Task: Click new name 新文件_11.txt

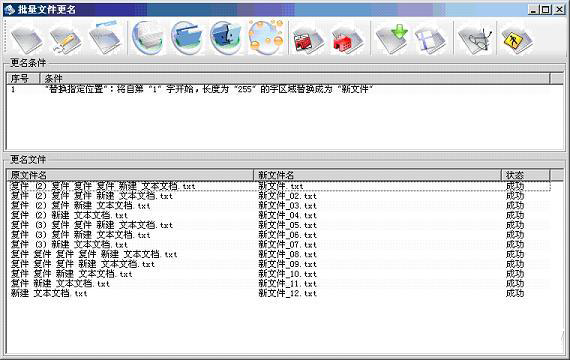Action: tap(288, 284)
